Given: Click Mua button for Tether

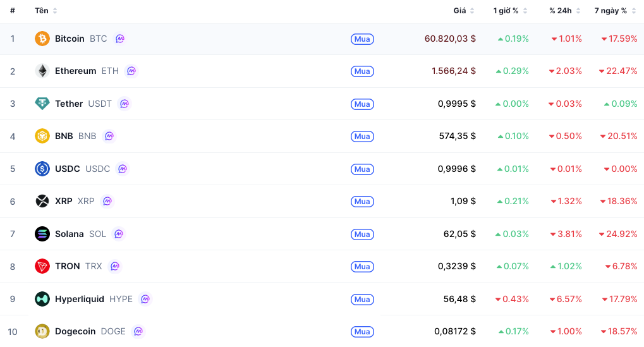Looking at the screenshot, I should click(x=362, y=104).
